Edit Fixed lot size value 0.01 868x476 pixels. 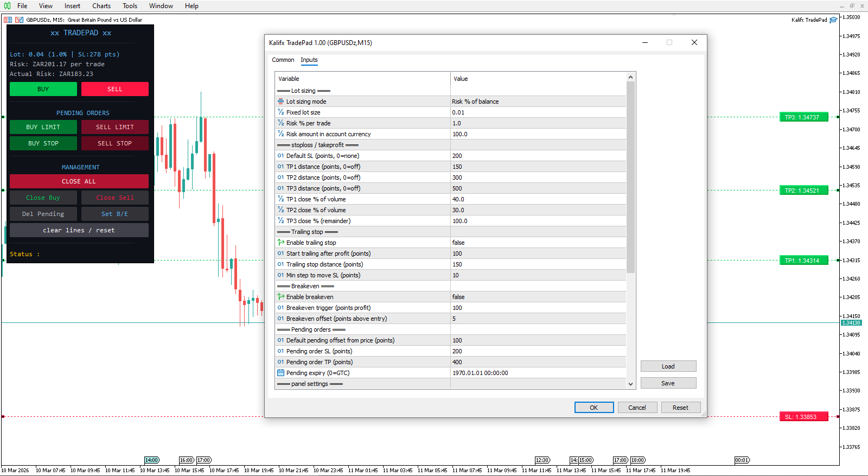(538, 112)
